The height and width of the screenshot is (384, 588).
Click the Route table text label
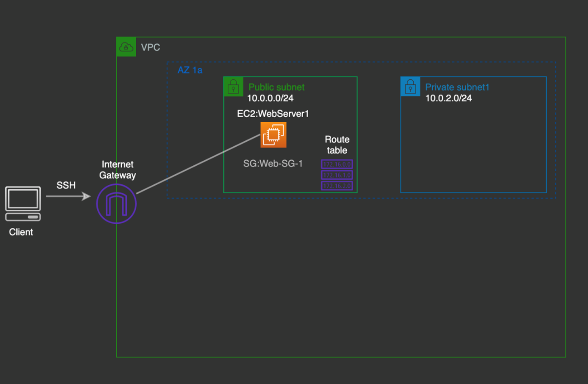[337, 145]
